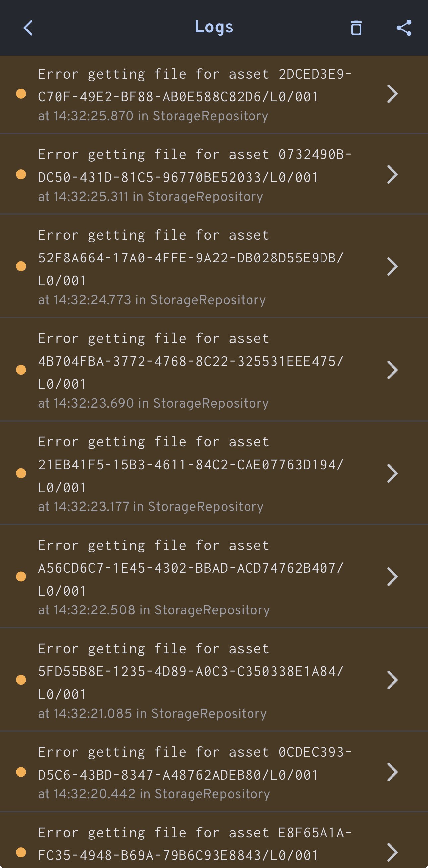
Task: Expand the 14:32:24.773 log entry chevron
Action: click(x=392, y=266)
